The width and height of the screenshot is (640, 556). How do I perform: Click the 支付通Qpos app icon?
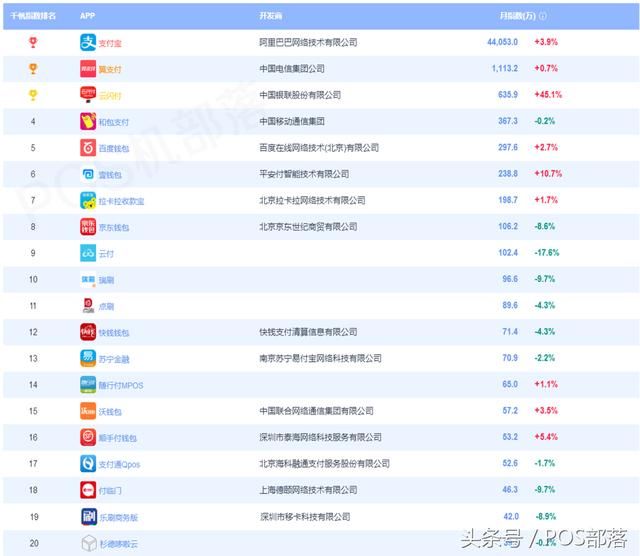(x=88, y=464)
